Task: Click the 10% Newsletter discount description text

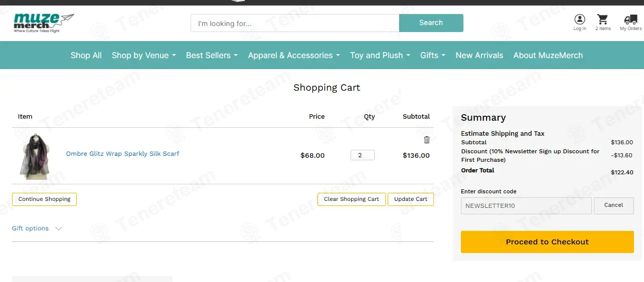Action: click(x=530, y=155)
